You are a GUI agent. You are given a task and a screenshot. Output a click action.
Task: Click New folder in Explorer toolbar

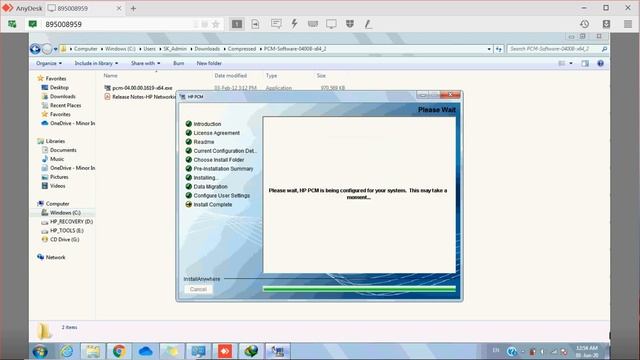pos(209,63)
